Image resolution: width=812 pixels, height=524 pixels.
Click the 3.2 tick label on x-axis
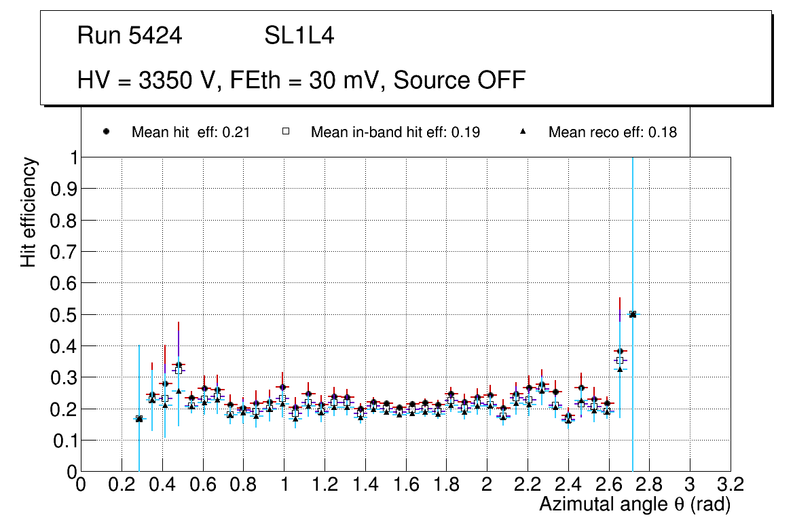[x=730, y=484]
